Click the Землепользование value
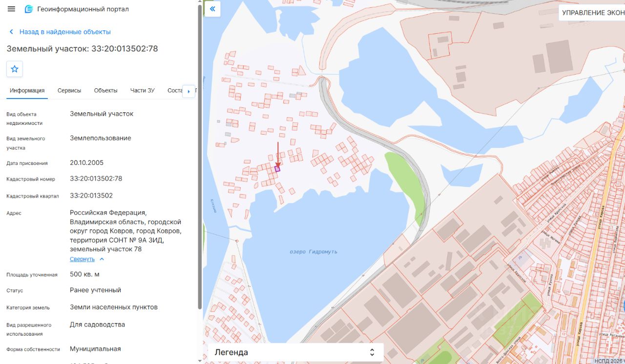 coord(101,138)
